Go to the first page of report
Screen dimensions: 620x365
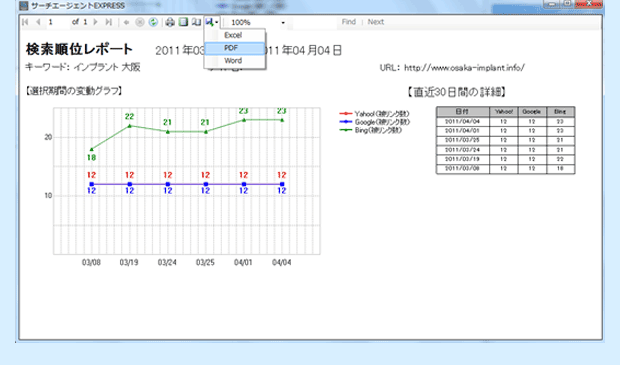click(25, 22)
